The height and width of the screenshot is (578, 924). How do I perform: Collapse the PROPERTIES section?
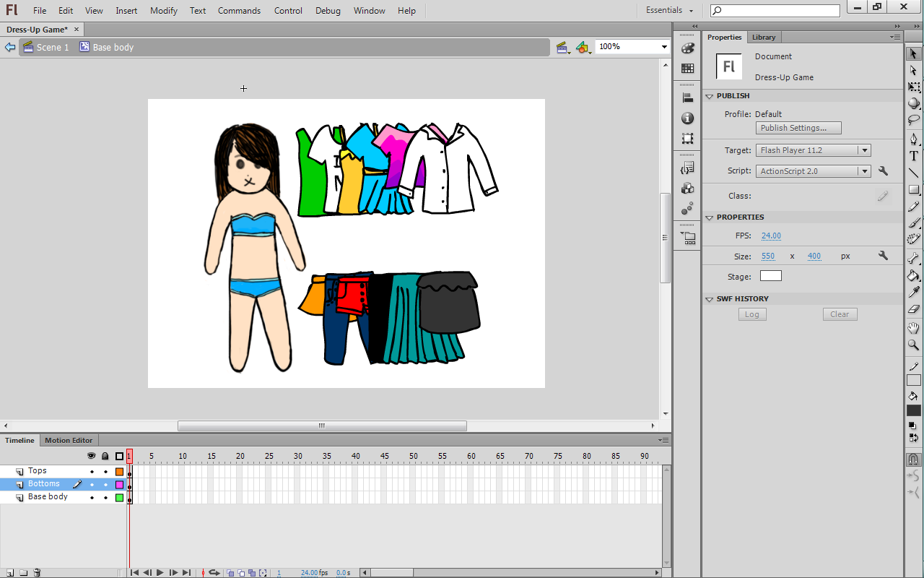coord(710,217)
